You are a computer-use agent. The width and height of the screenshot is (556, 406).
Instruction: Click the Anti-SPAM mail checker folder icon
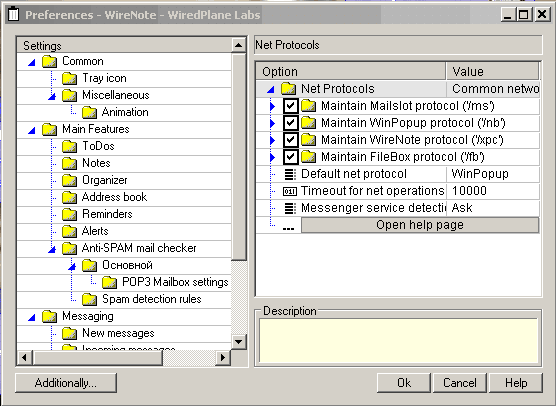(70, 249)
